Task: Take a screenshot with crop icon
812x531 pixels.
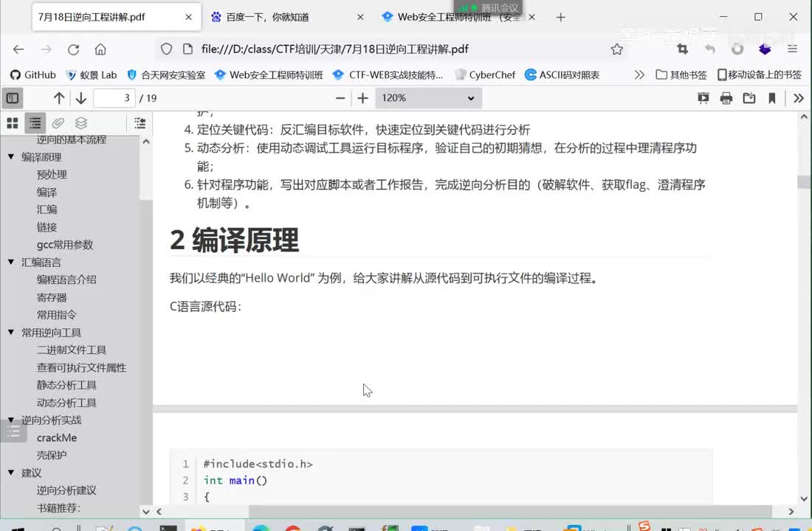Action: point(683,49)
